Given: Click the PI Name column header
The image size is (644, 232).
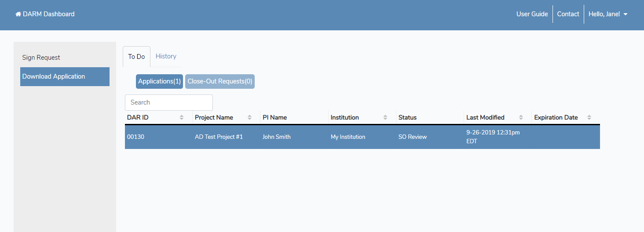Looking at the screenshot, I should click(x=274, y=117).
